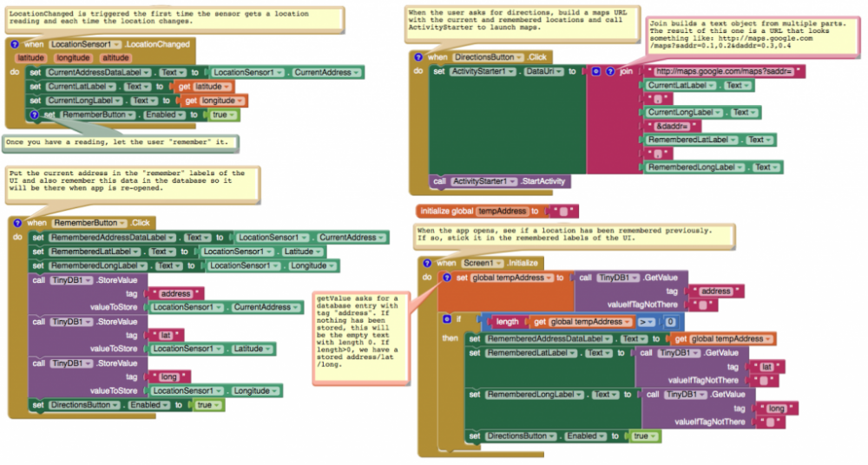
Task: Click the comment icon on LocationSensor1.LocationChanged block
Action: point(15,44)
